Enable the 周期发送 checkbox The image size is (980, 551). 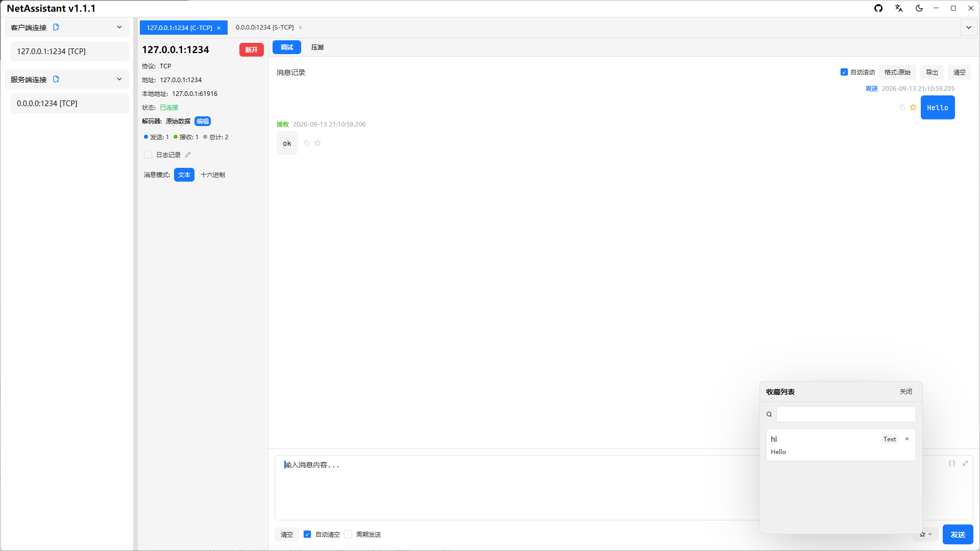[348, 534]
